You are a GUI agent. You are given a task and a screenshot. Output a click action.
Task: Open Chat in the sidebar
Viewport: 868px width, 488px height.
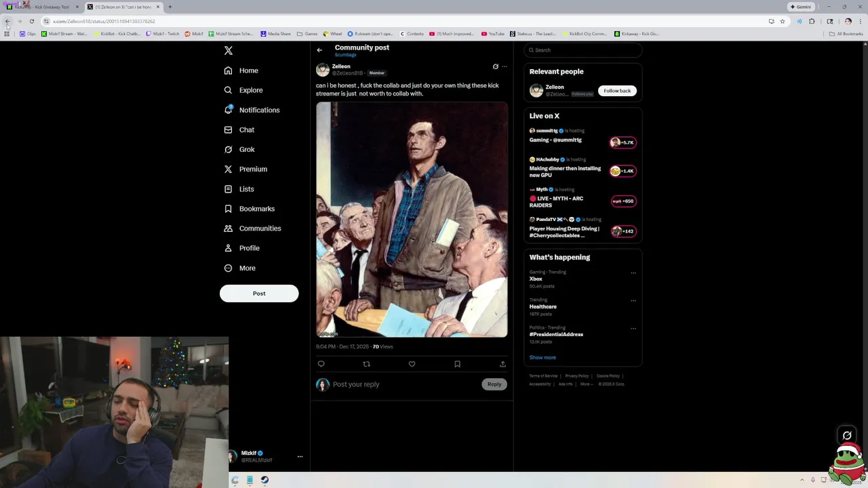239,129
